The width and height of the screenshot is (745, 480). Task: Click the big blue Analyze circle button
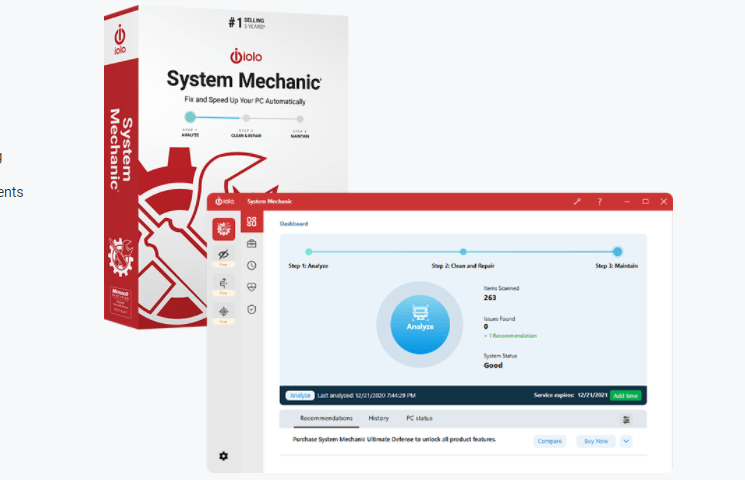tap(420, 325)
